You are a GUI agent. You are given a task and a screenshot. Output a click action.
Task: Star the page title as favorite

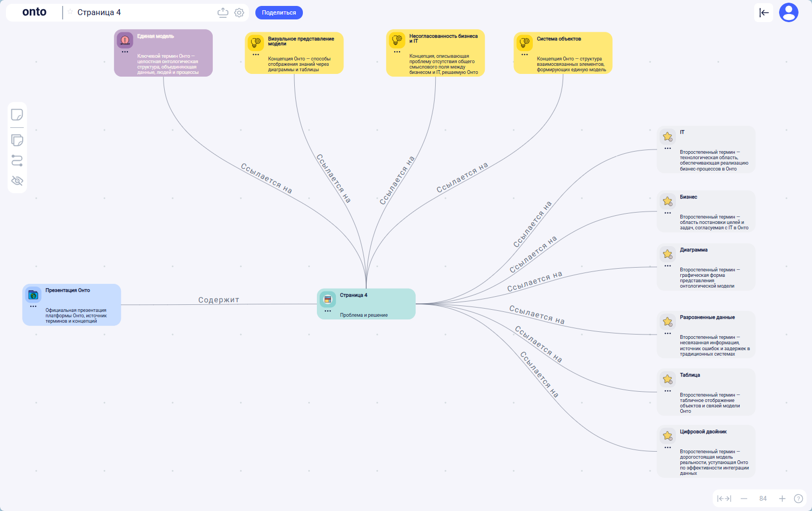coord(70,12)
